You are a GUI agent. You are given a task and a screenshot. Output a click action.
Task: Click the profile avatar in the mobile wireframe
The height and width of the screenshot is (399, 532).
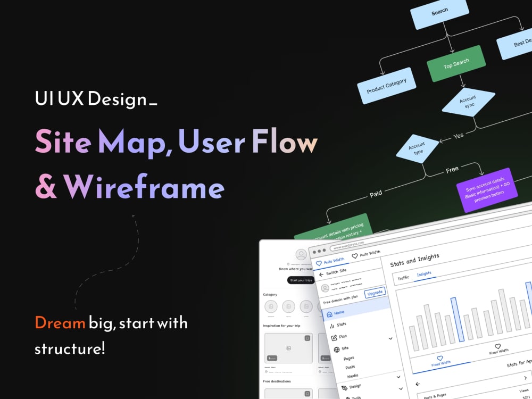click(301, 254)
